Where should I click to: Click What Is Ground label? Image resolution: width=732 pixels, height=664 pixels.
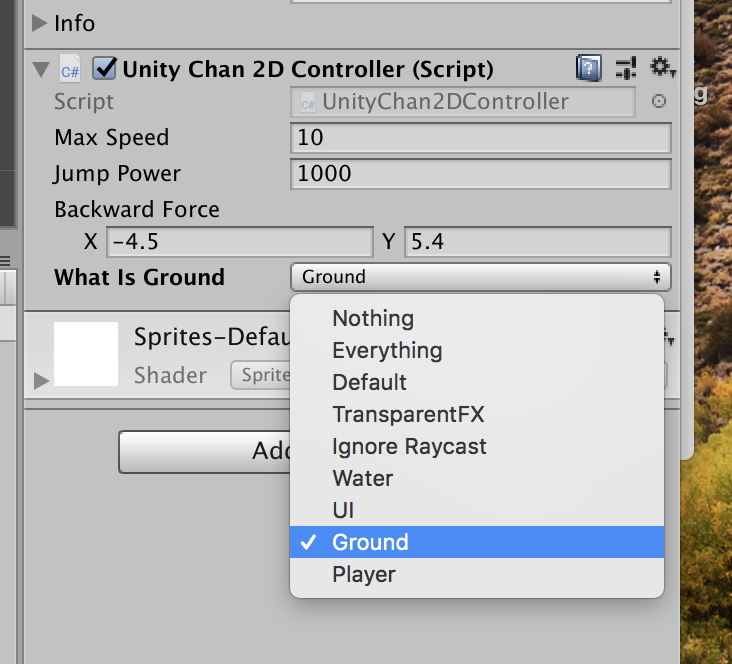[140, 277]
